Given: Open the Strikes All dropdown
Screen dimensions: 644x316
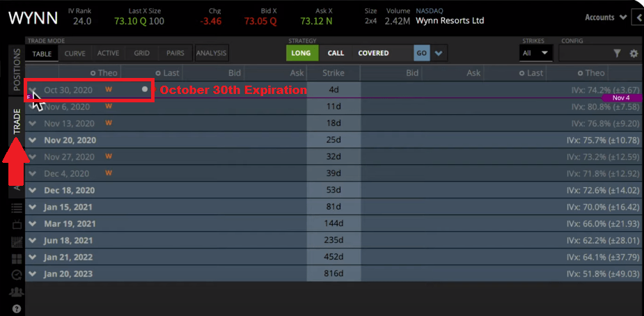Looking at the screenshot, I should pyautogui.click(x=535, y=53).
